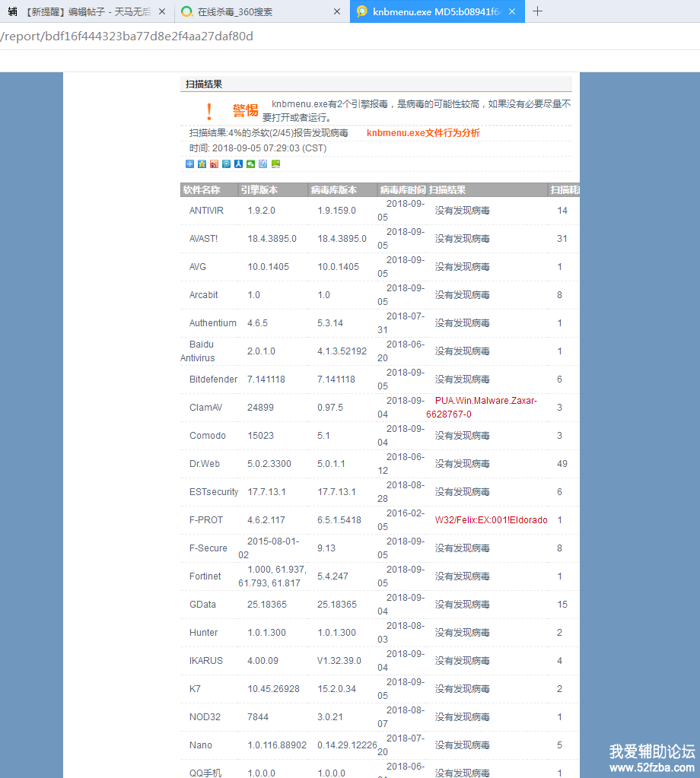Click the 360搜索 tab favicon

click(x=186, y=11)
